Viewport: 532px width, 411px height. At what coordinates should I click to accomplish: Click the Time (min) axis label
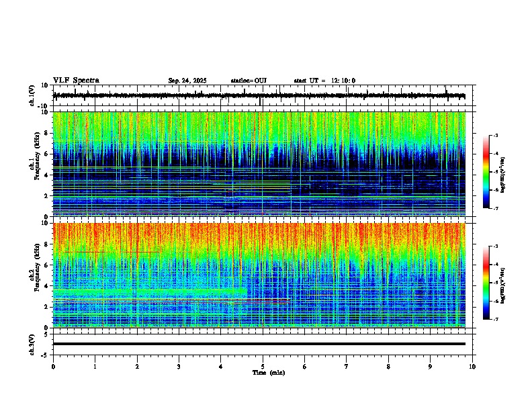tap(269, 373)
